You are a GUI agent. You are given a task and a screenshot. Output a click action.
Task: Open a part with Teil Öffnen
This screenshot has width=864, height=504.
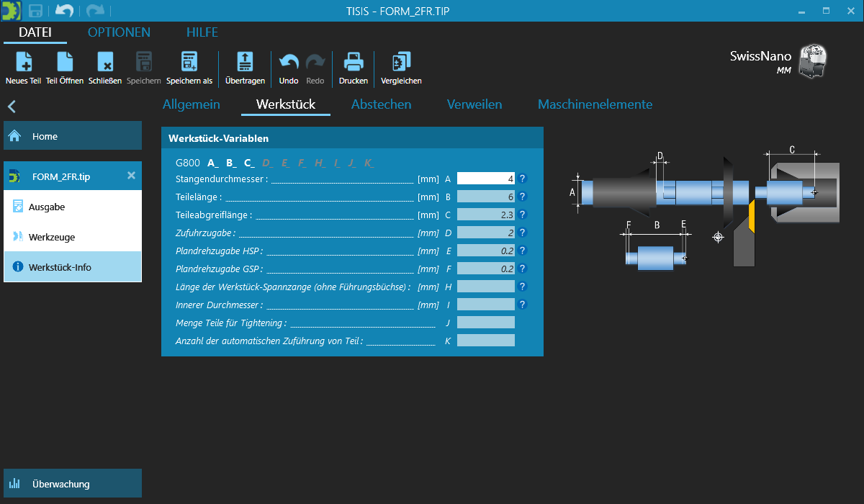(x=65, y=63)
